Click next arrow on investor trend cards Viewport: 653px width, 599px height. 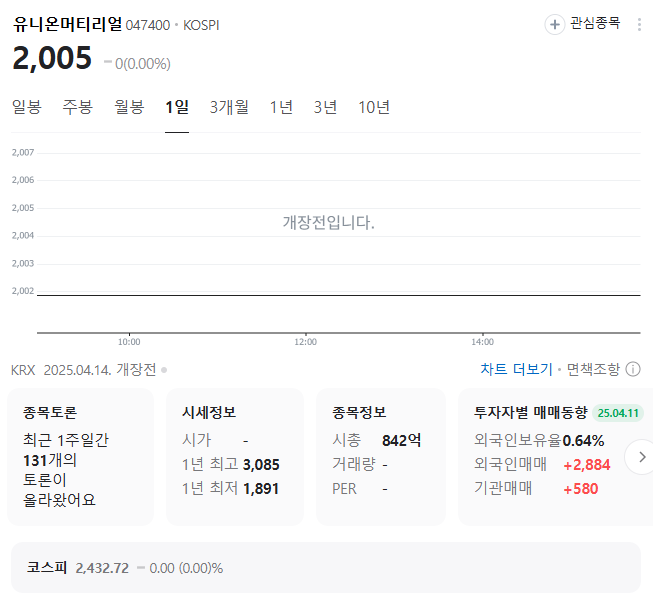pyautogui.click(x=641, y=457)
